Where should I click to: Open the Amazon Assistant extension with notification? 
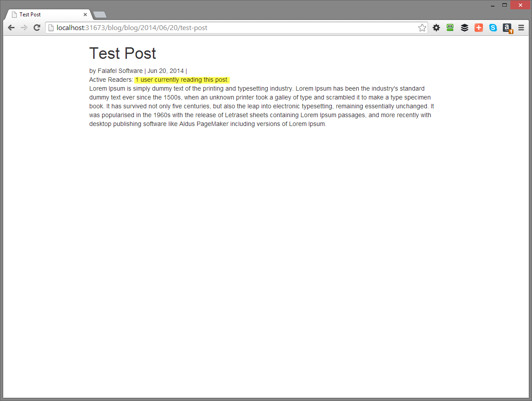coord(507,27)
